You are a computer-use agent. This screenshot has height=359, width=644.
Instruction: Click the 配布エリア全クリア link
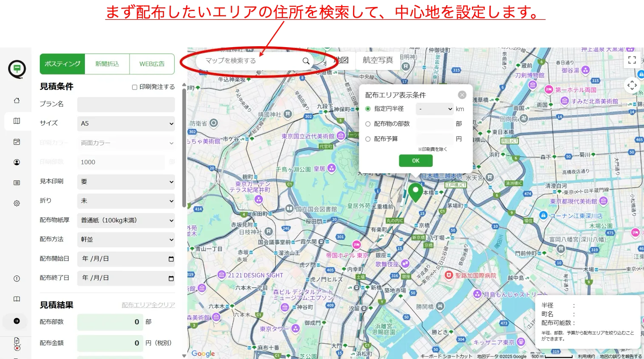pyautogui.click(x=148, y=305)
